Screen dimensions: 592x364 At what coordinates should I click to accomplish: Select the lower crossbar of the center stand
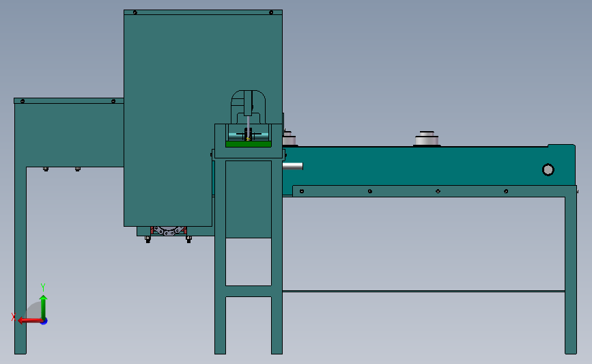(249, 291)
